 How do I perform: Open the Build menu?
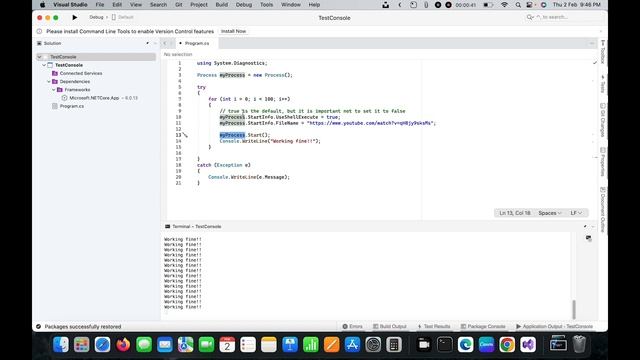(x=222, y=5)
